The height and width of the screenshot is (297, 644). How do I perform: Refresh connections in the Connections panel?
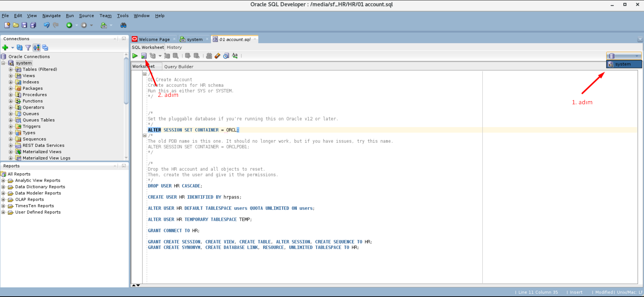[20, 48]
